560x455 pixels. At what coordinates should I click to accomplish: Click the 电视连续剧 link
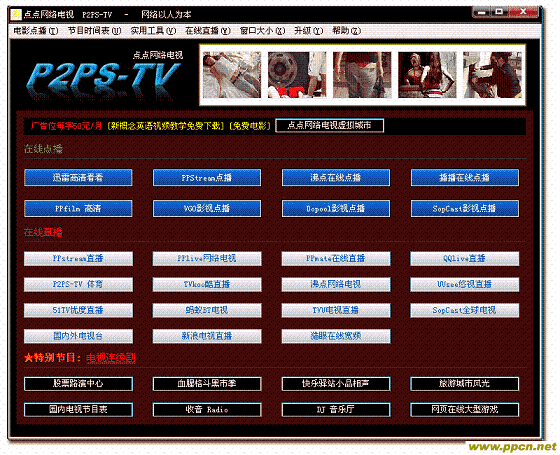[111, 358]
